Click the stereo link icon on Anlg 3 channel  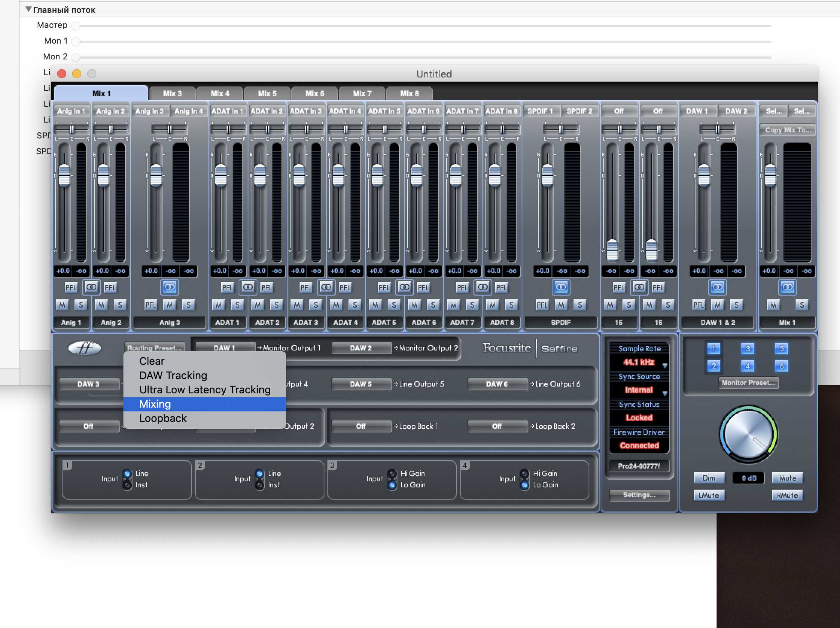click(x=169, y=287)
